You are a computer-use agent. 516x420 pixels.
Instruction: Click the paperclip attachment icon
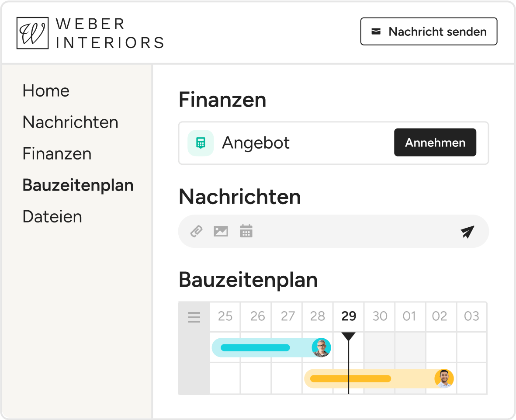click(x=197, y=231)
